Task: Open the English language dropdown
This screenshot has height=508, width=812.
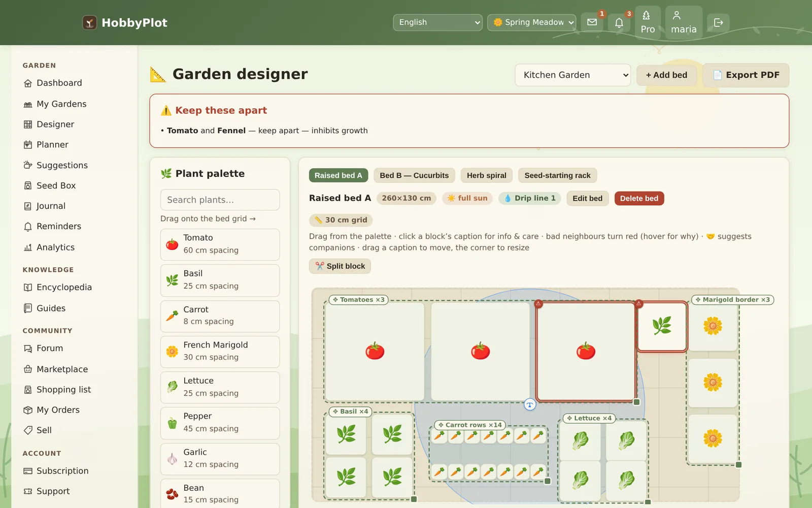Action: point(437,22)
